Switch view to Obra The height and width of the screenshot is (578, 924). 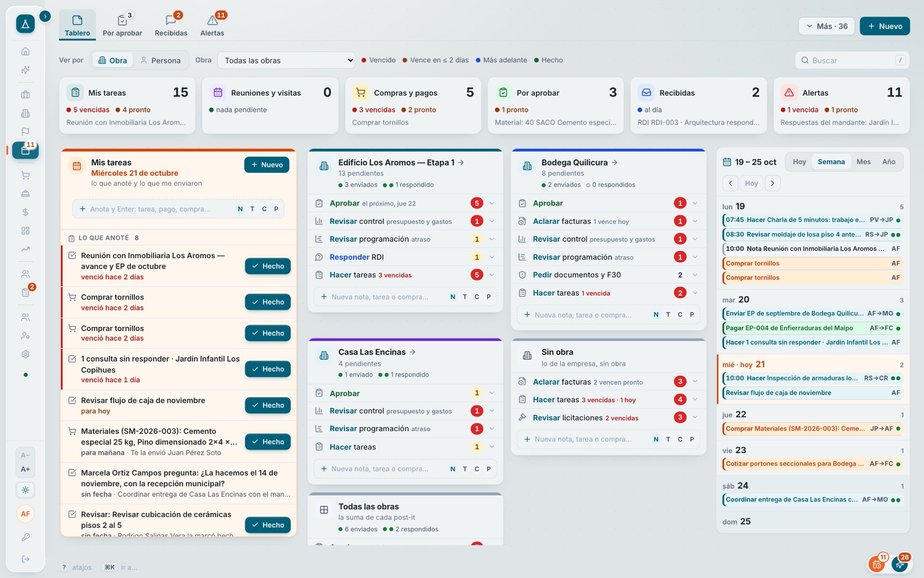tap(113, 61)
